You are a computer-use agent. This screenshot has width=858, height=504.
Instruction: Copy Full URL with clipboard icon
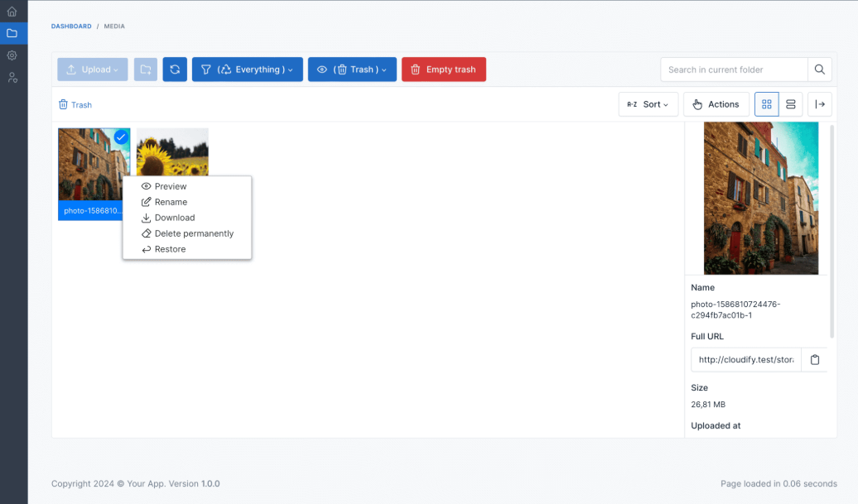pyautogui.click(x=815, y=360)
